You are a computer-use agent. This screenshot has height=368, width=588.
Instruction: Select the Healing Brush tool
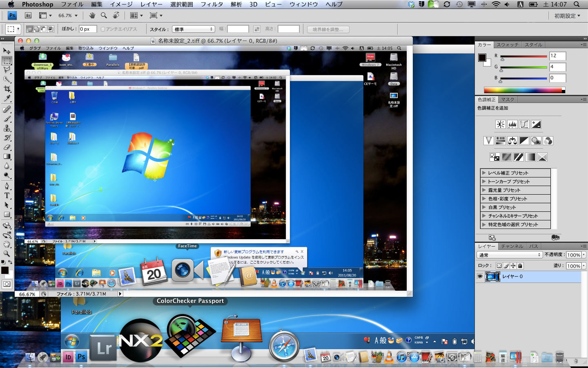(7, 109)
